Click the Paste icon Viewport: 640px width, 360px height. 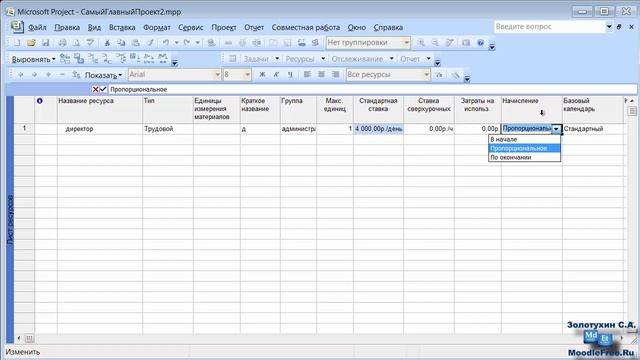tap(136, 42)
